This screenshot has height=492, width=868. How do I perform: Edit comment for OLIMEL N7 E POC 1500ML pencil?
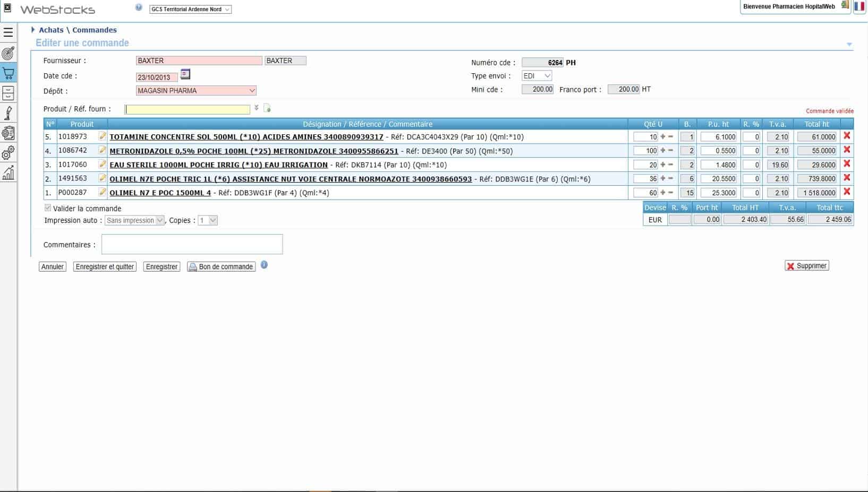pyautogui.click(x=103, y=192)
